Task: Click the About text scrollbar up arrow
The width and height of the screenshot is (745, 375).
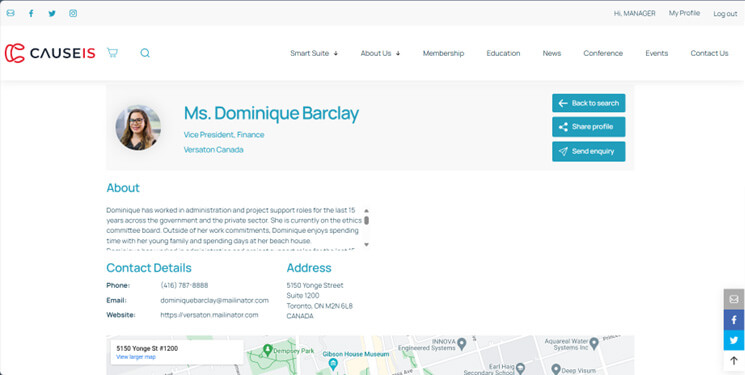Action: (x=366, y=211)
